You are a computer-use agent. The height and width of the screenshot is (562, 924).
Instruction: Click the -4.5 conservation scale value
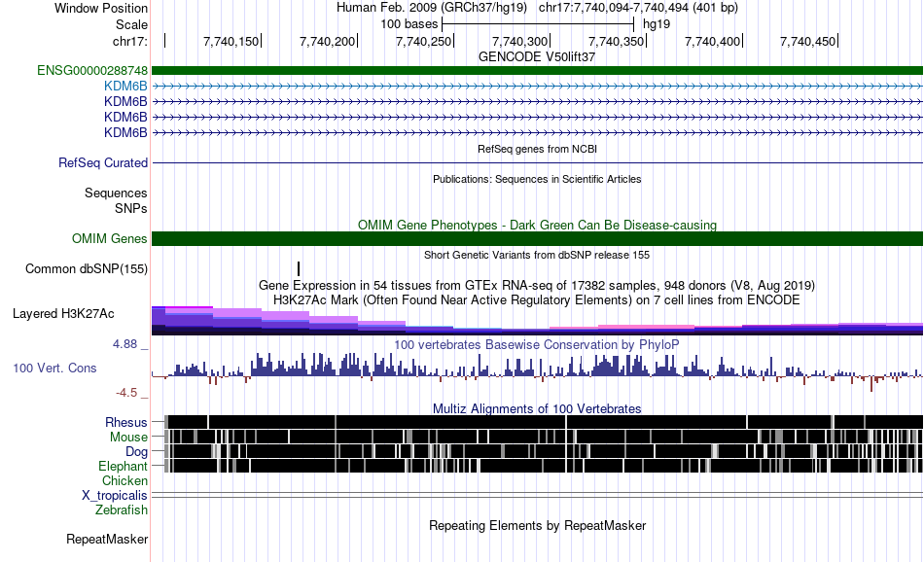pyautogui.click(x=126, y=393)
